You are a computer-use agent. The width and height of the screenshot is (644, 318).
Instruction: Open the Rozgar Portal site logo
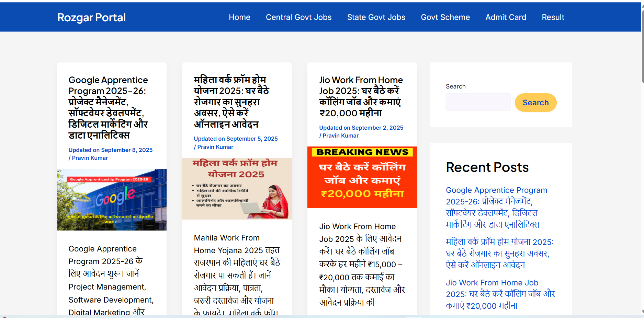click(91, 17)
